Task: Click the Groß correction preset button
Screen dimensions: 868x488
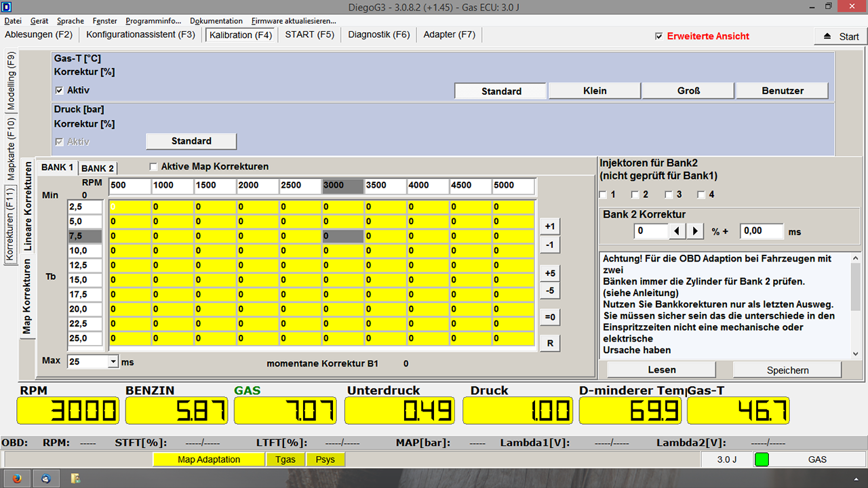Action: pyautogui.click(x=688, y=91)
